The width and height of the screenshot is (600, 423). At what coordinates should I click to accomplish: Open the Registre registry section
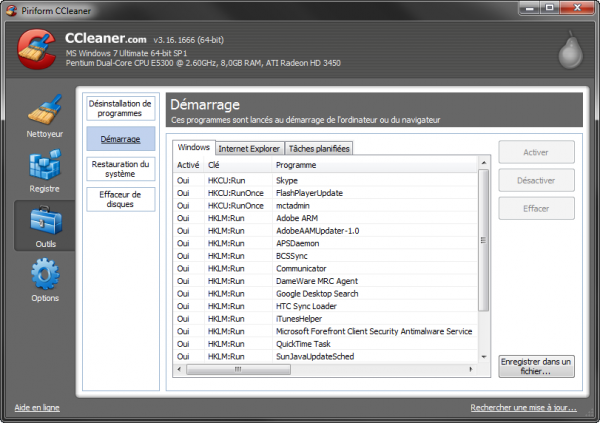pyautogui.click(x=43, y=171)
